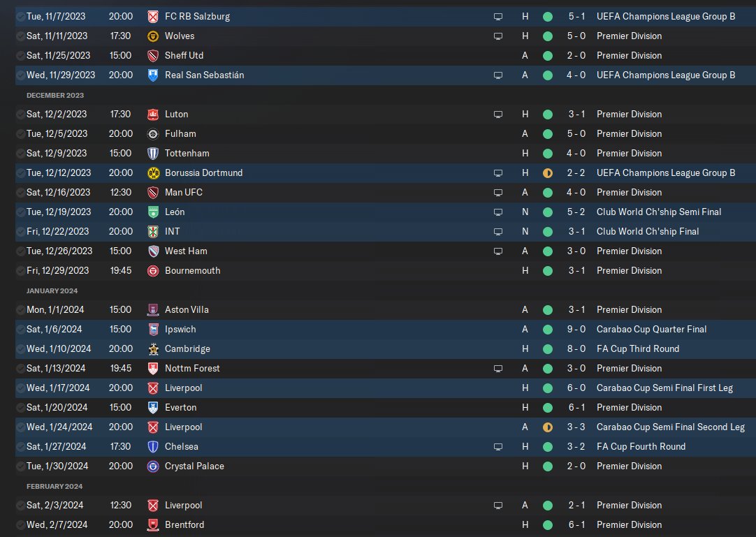Open the Tottenham team link

187,154
